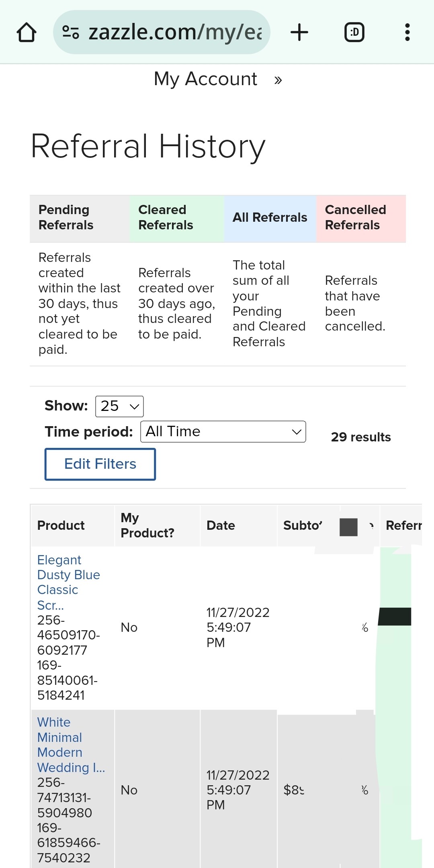Tap the site settings icon in address bar
Image resolution: width=434 pixels, height=868 pixels.
click(71, 32)
